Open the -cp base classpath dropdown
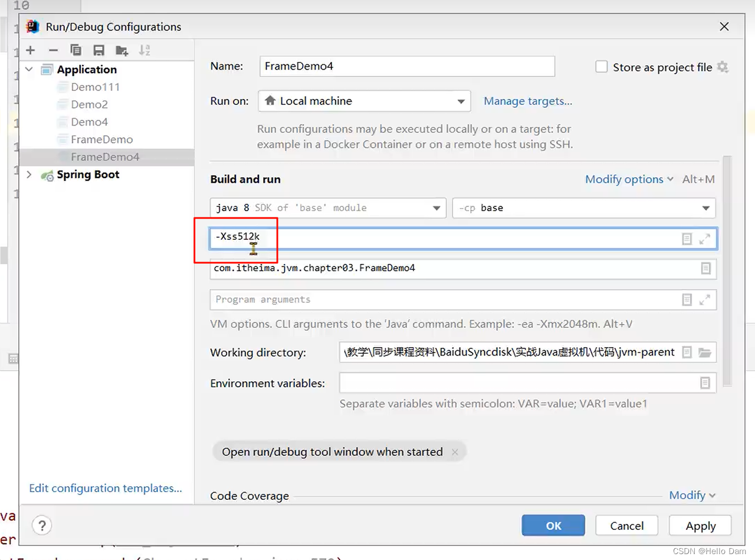Screen dimensions: 755x560 pos(584,207)
